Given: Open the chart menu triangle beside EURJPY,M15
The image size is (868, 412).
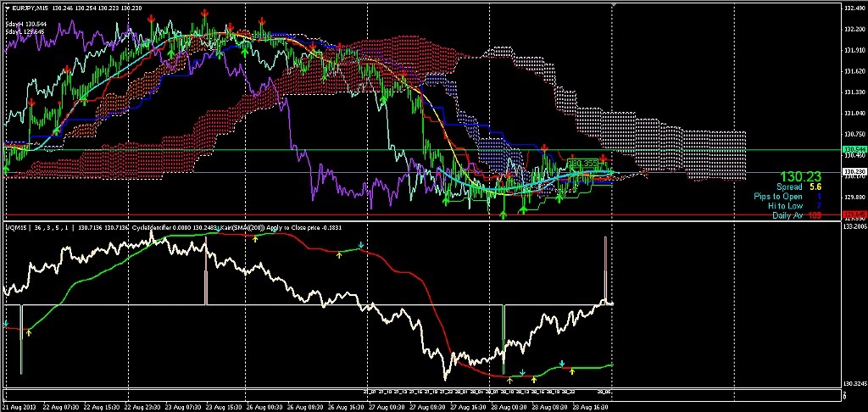Looking at the screenshot, I should click(7, 8).
